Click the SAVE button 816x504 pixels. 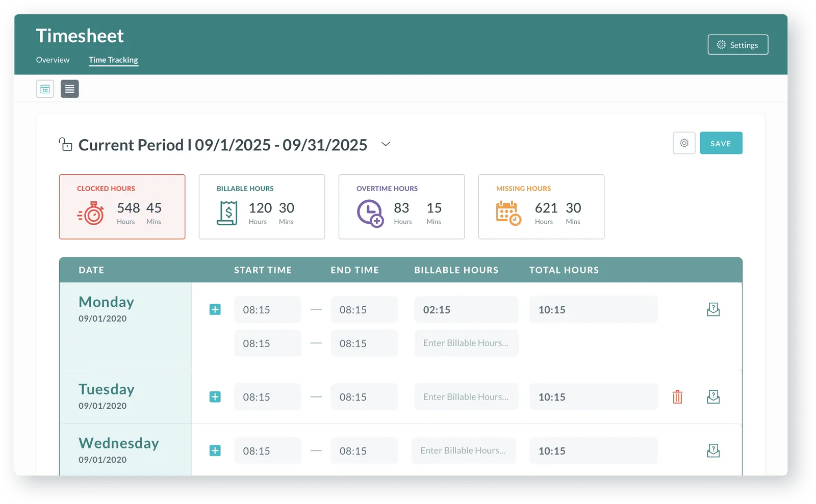(721, 143)
